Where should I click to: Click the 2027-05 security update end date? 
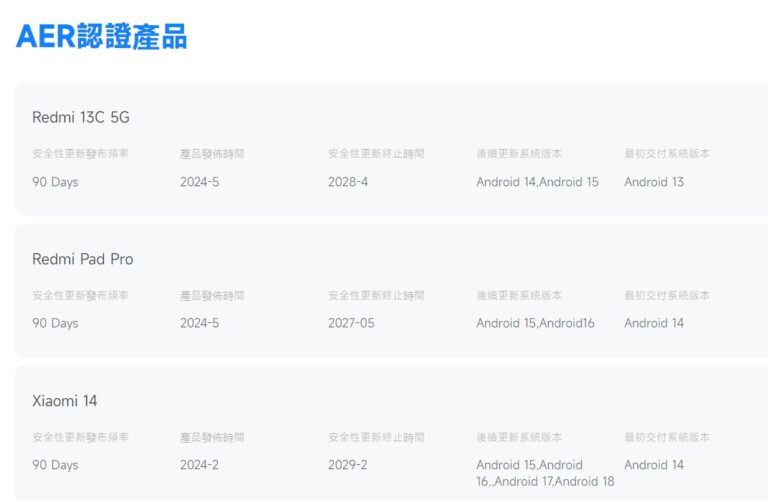pos(351,323)
